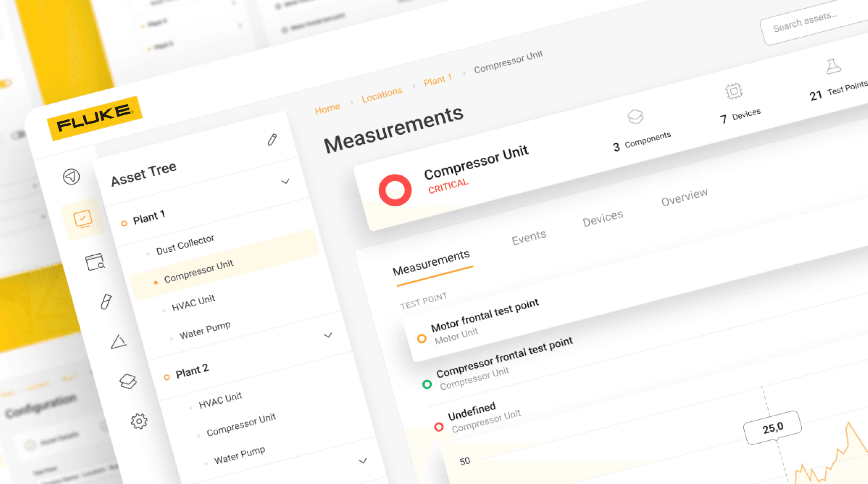Select highlighted Compressor Unit under Plant 1
The width and height of the screenshot is (868, 484).
point(225,265)
